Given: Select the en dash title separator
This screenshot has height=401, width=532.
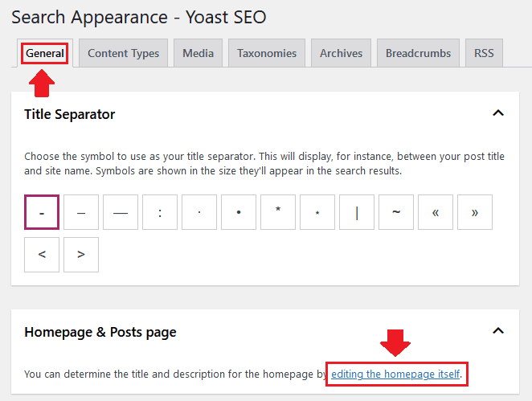Looking at the screenshot, I should (81, 212).
